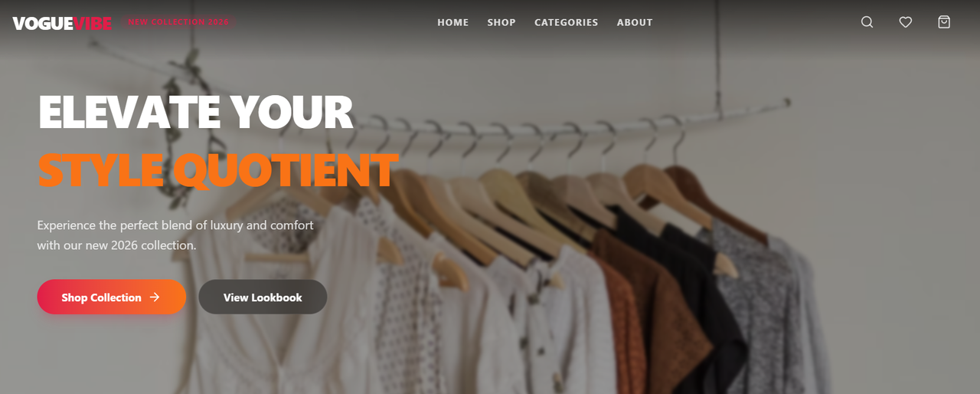Select the ABOUT navigation link
Screen dimensions: 980x394
[x=635, y=22]
